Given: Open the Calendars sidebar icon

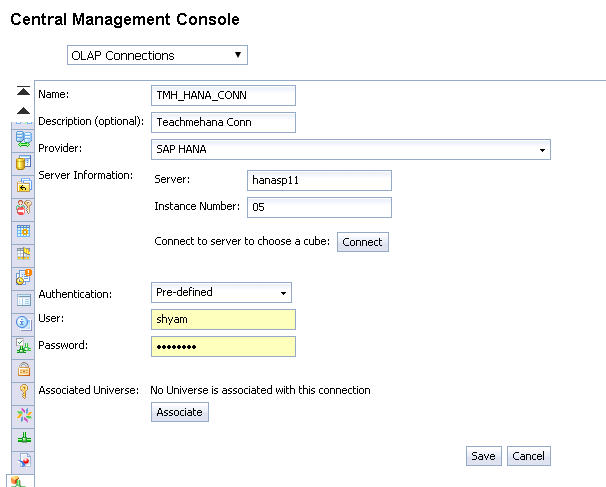Looking at the screenshot, I should point(24,231).
